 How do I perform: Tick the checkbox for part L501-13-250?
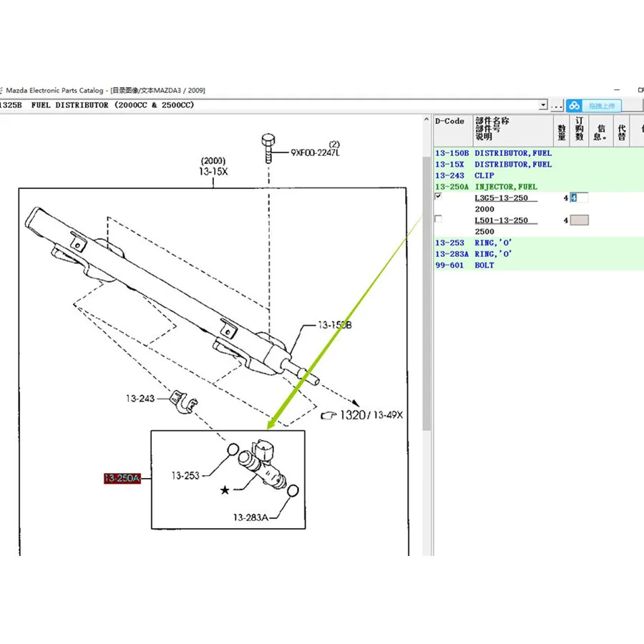pos(438,219)
